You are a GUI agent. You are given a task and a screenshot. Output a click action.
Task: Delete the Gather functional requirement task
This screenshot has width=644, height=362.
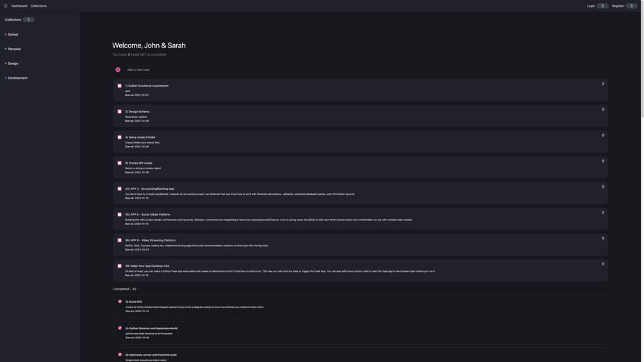603,84
